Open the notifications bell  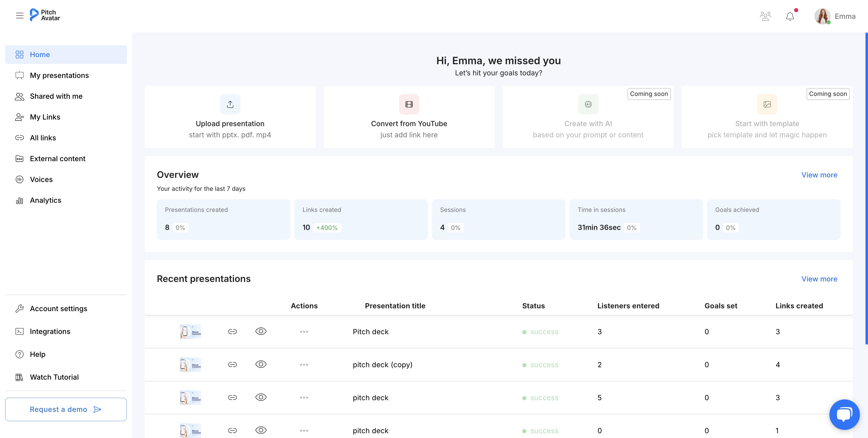790,16
